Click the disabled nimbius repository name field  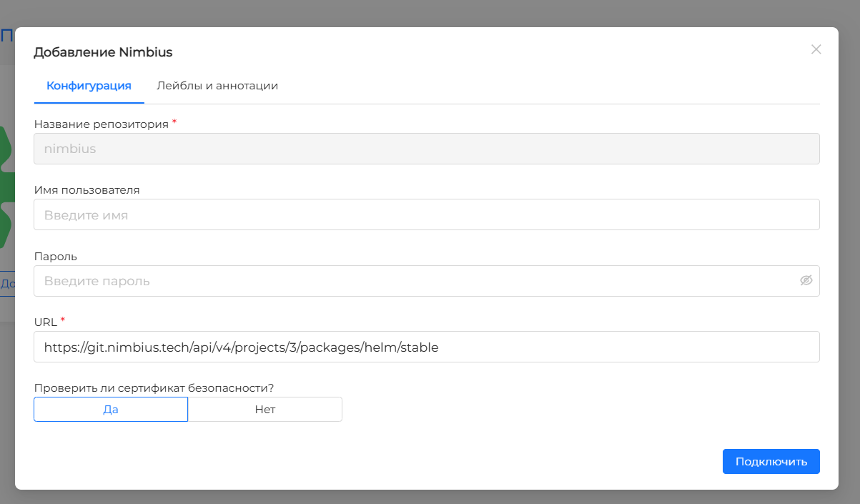click(x=426, y=149)
